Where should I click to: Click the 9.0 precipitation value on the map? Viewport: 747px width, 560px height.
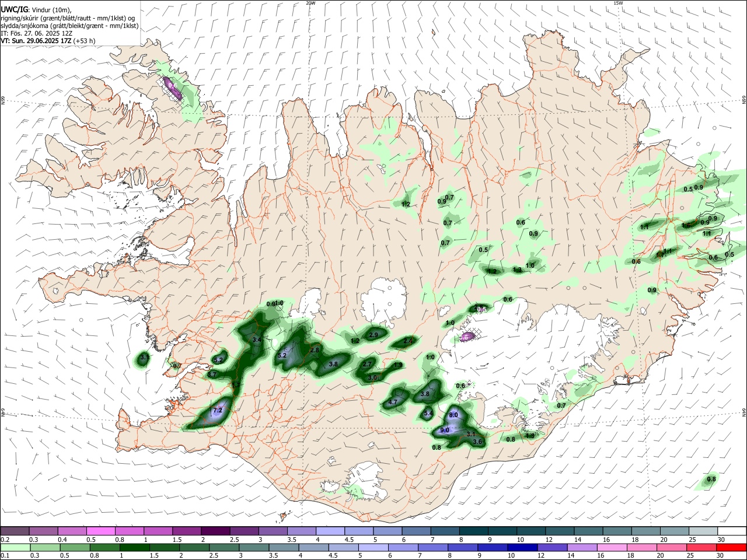[x=445, y=430]
